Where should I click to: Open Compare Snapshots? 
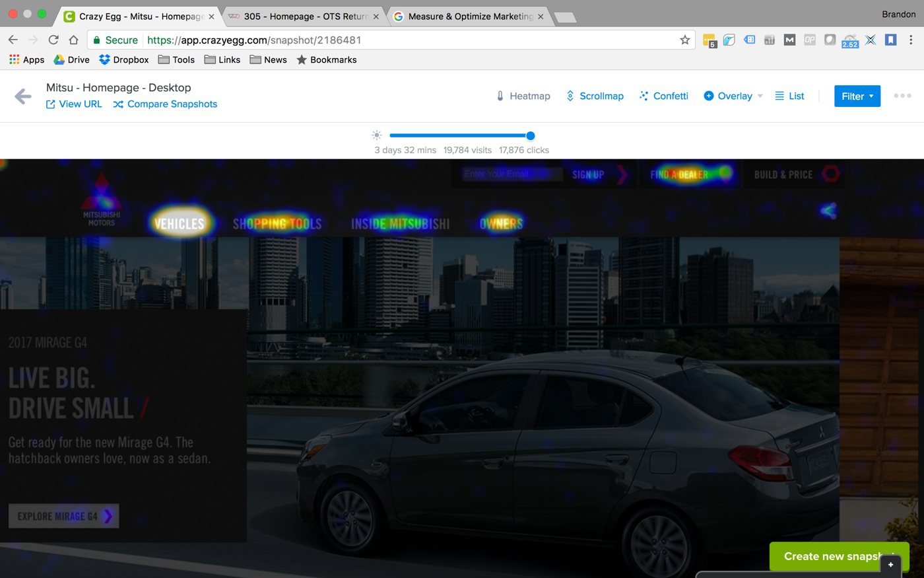(x=165, y=104)
